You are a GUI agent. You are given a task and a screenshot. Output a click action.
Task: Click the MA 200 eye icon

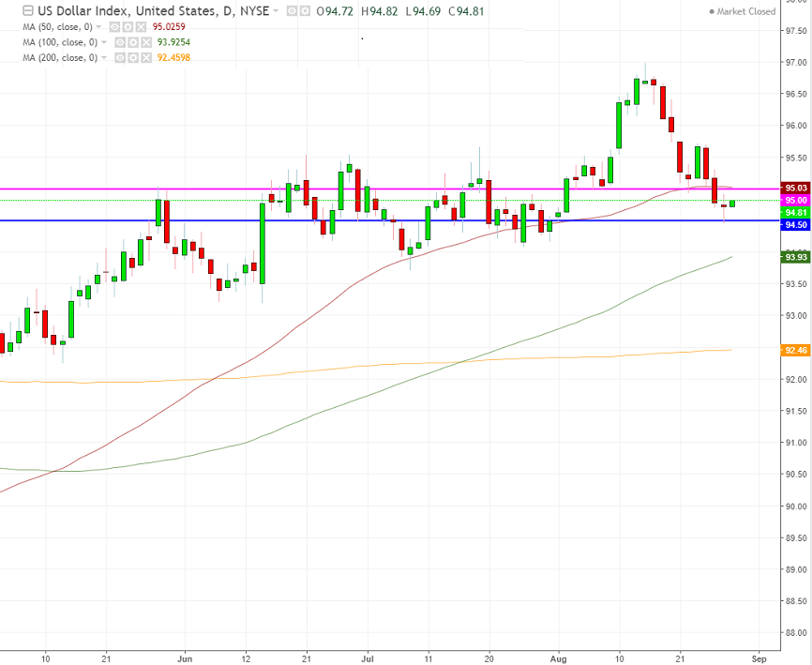click(x=118, y=58)
